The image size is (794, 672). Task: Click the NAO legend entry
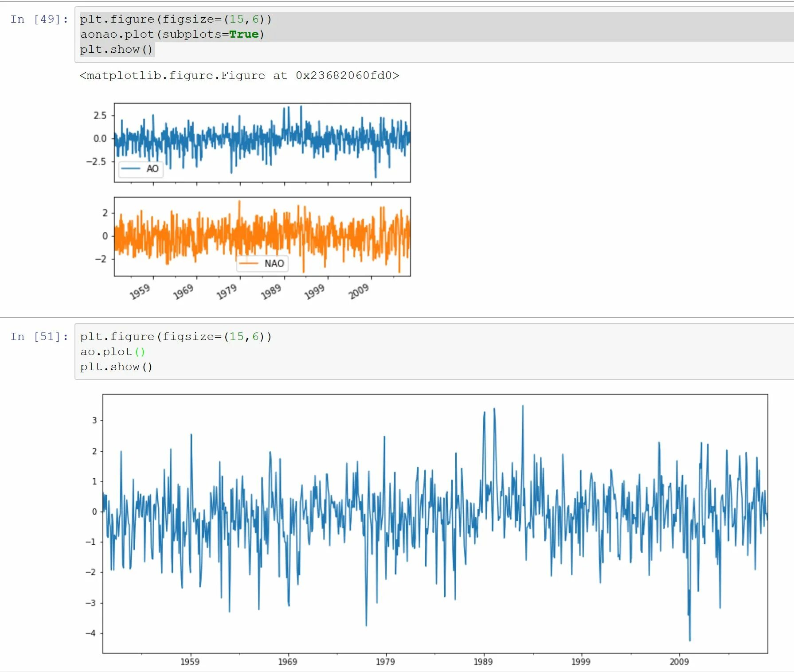click(x=262, y=263)
